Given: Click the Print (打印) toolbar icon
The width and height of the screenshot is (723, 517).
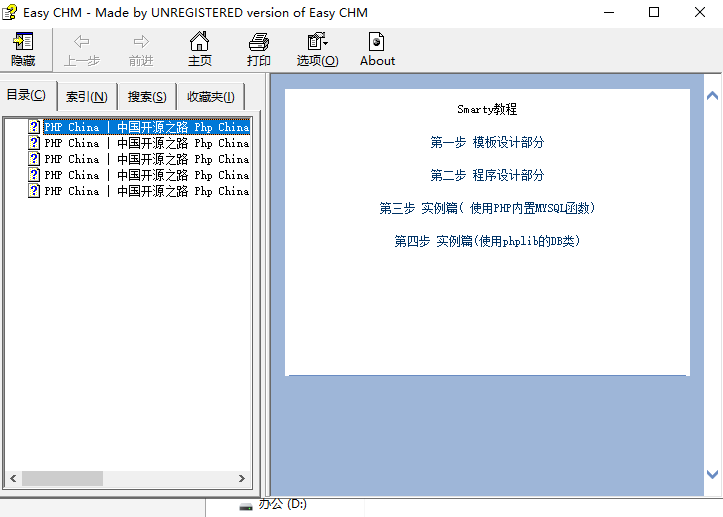Looking at the screenshot, I should [259, 49].
